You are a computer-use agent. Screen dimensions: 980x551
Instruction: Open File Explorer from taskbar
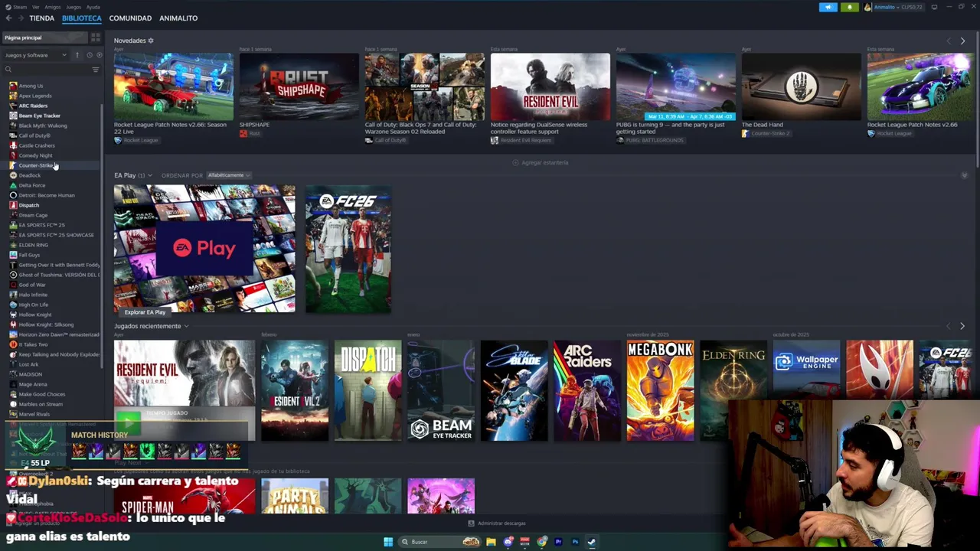[x=491, y=542]
